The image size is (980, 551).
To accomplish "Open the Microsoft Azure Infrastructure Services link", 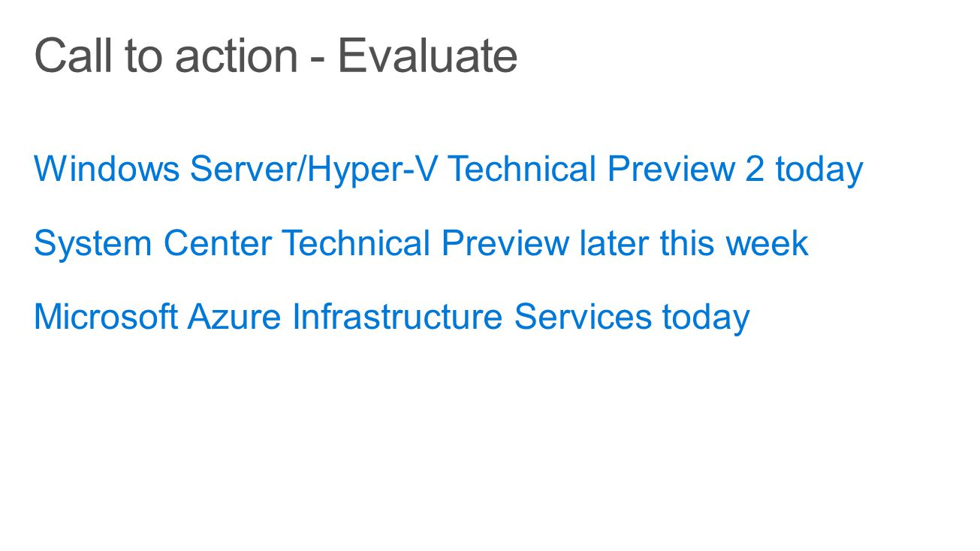I will pyautogui.click(x=391, y=318).
